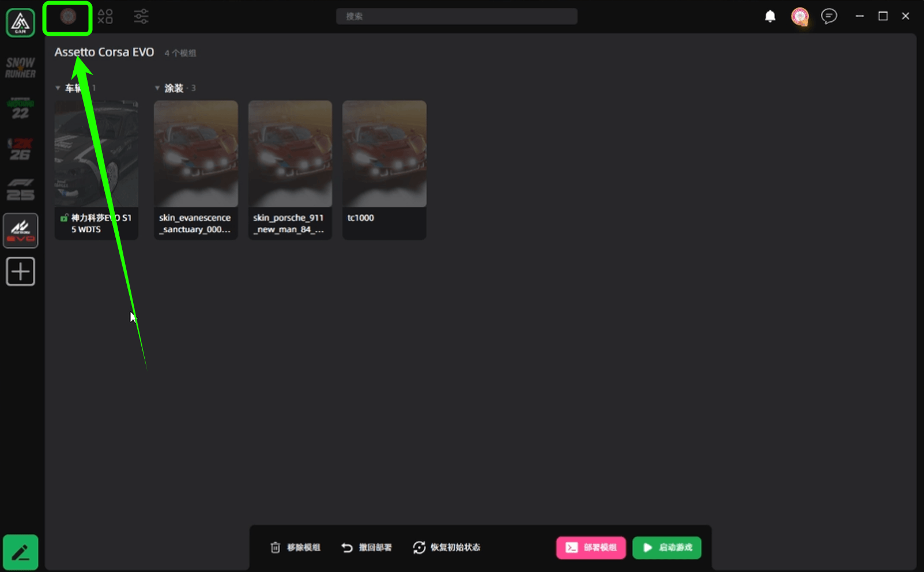Click the green lock icon on 神力科莎EVO

[x=64, y=218]
